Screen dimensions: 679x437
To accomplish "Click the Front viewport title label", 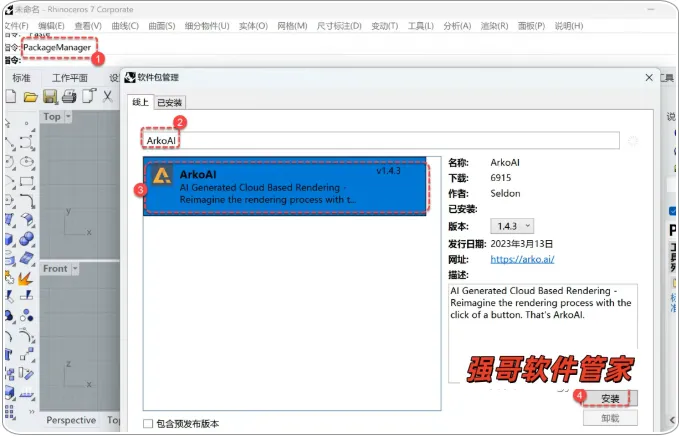I will pos(55,269).
